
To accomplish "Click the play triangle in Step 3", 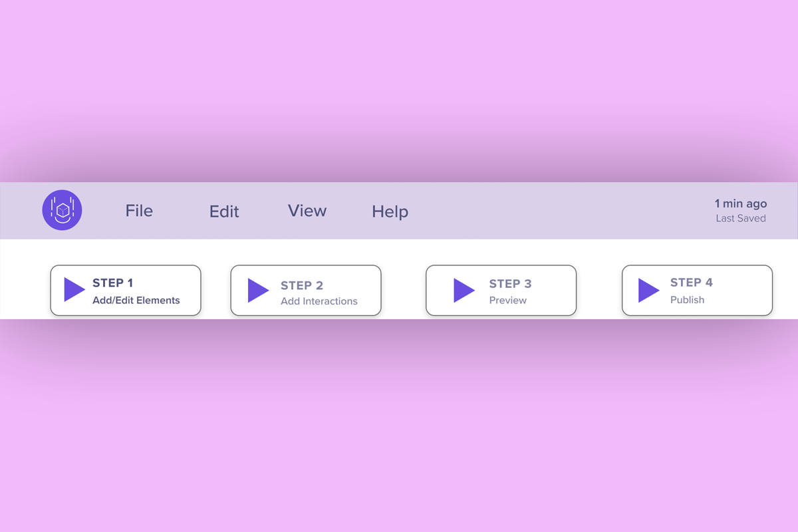I will (x=463, y=291).
